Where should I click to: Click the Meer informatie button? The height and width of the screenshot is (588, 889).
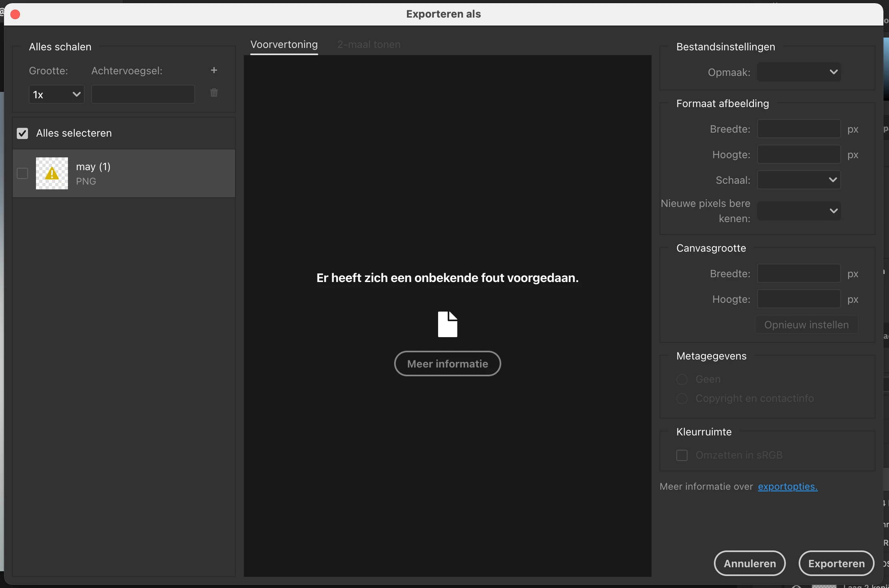(x=447, y=364)
